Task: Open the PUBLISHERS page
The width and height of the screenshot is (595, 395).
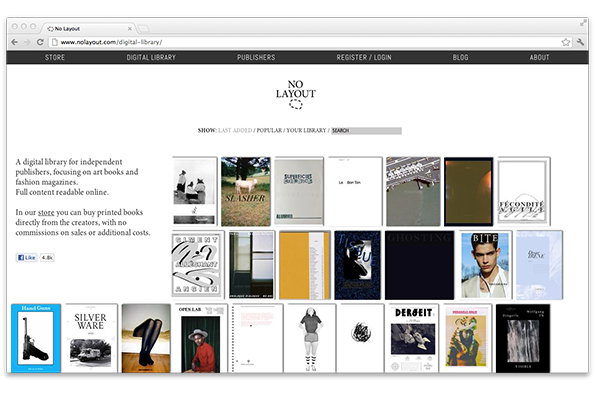Action: tap(256, 57)
